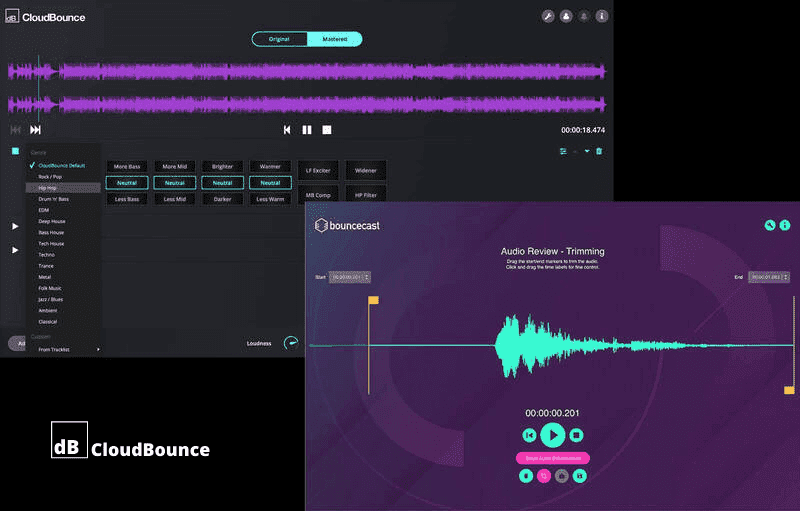Toggle the Widener
This screenshot has width=800, height=511.
[x=366, y=170]
